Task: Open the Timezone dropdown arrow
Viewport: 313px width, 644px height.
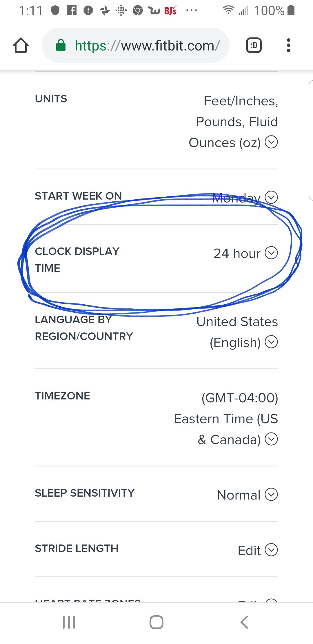Action: tap(271, 439)
